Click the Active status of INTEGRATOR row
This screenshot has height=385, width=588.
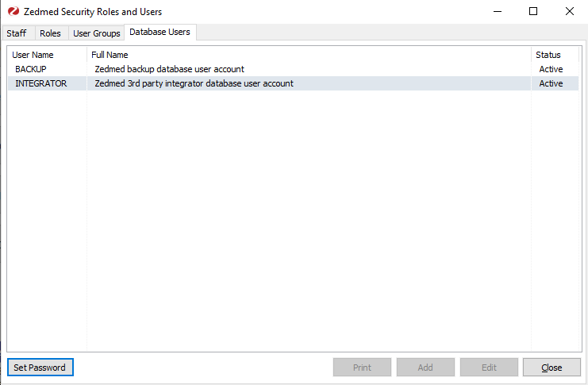(x=551, y=83)
